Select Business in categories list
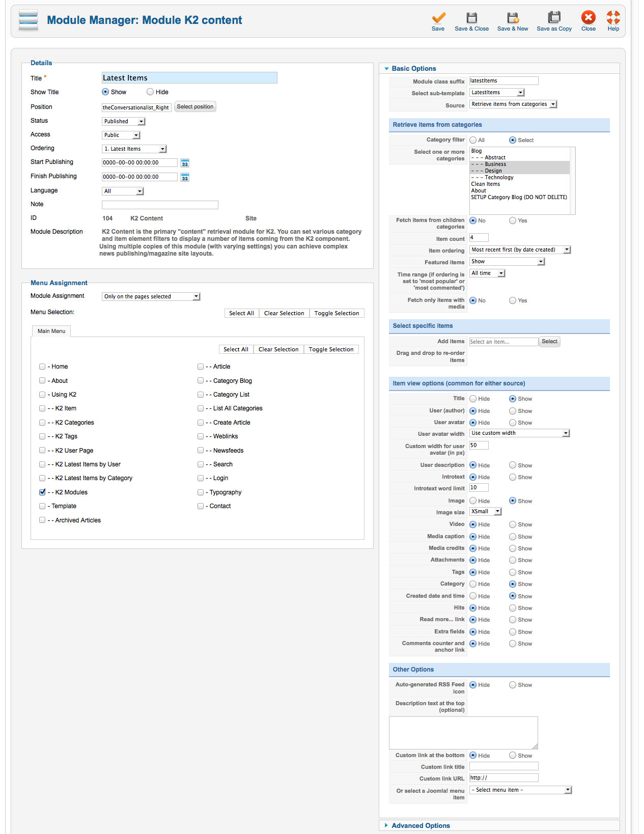Image resolution: width=644 pixels, height=834 pixels. [x=519, y=164]
